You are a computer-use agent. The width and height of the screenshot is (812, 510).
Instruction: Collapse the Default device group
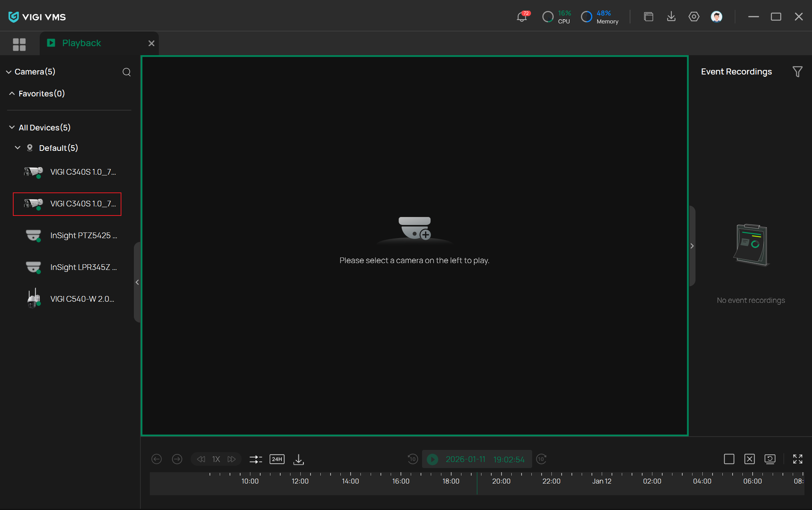(17, 148)
